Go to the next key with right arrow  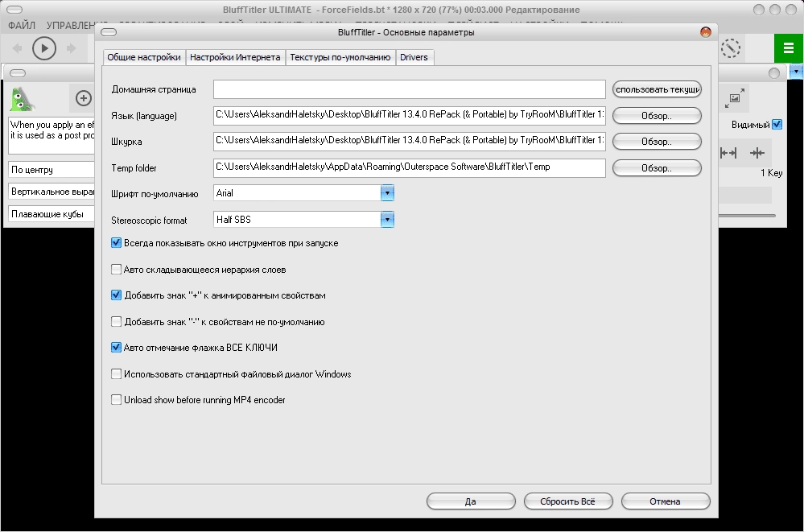[x=71, y=48]
